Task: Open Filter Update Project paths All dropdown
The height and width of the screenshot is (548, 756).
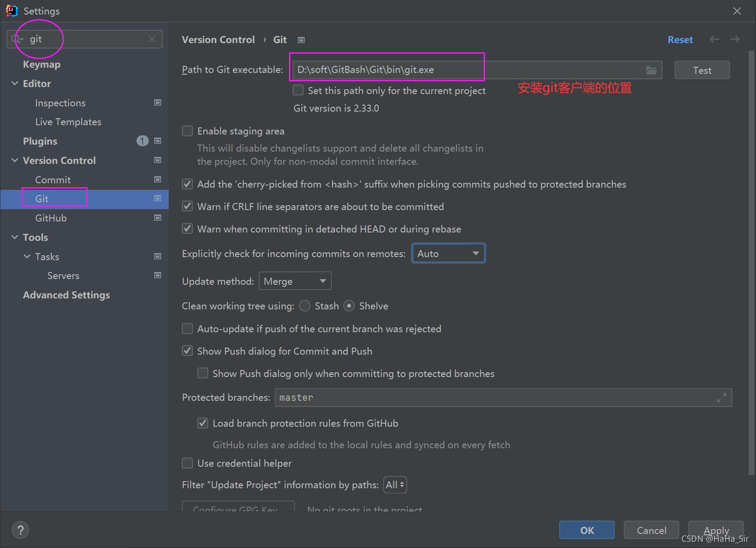Action: (x=395, y=485)
